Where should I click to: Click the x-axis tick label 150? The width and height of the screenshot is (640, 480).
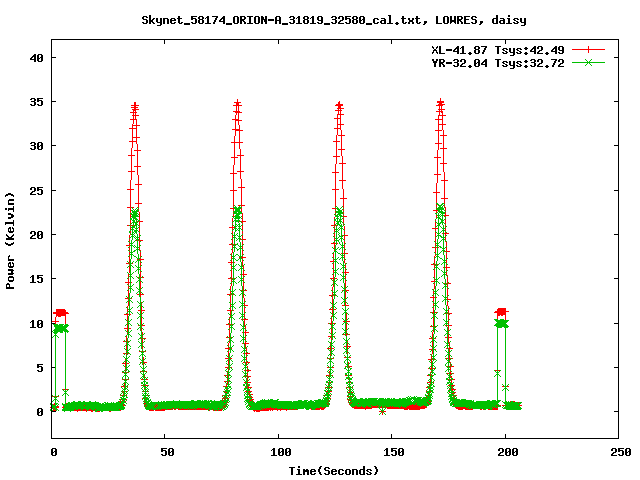[x=393, y=452]
